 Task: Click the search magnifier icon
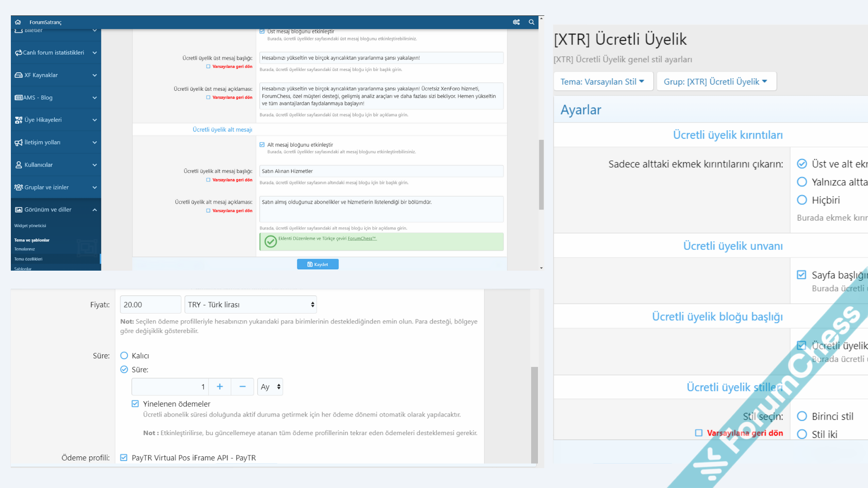(x=532, y=22)
